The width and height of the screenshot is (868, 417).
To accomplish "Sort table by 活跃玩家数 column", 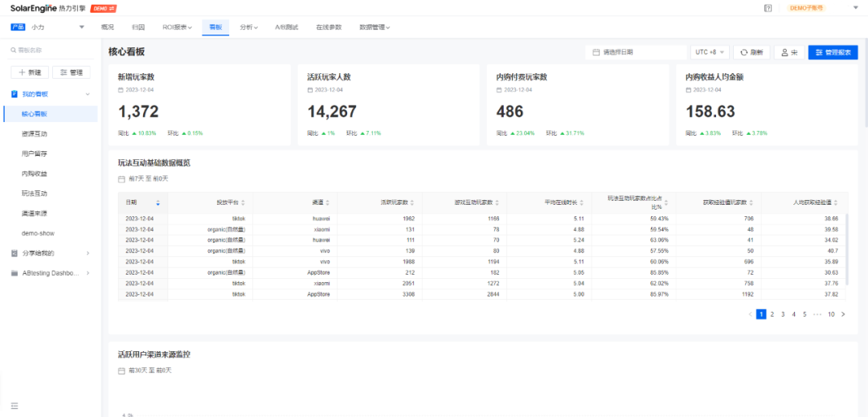I will [412, 203].
